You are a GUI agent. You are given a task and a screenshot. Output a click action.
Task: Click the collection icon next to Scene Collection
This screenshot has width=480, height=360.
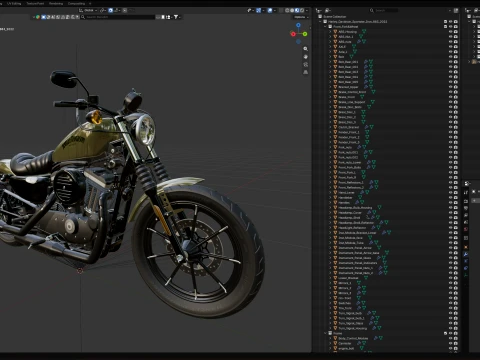320,16
